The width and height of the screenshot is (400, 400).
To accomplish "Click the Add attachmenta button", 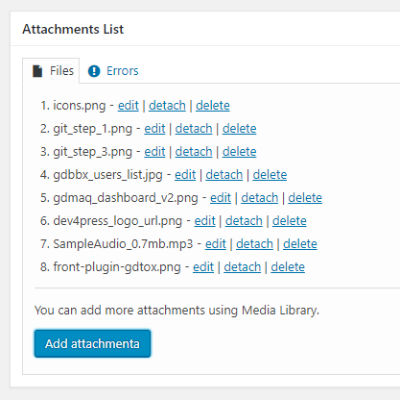I will [x=92, y=344].
